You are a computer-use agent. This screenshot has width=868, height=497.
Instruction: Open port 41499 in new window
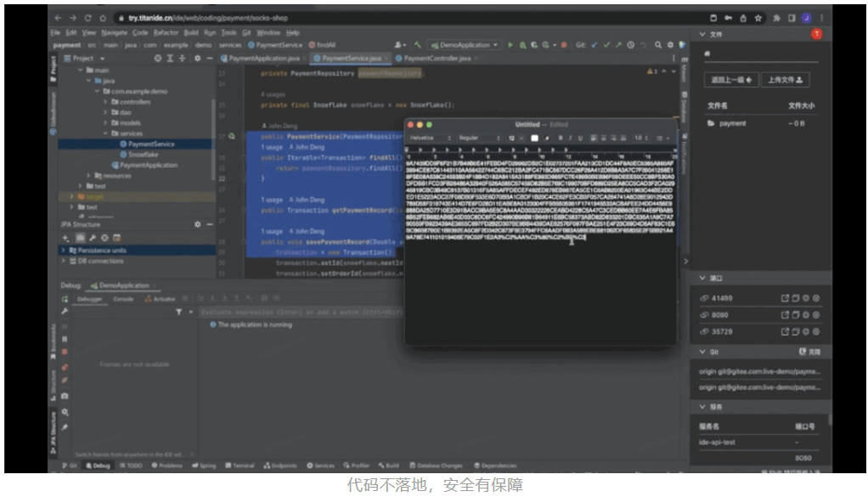click(x=785, y=298)
